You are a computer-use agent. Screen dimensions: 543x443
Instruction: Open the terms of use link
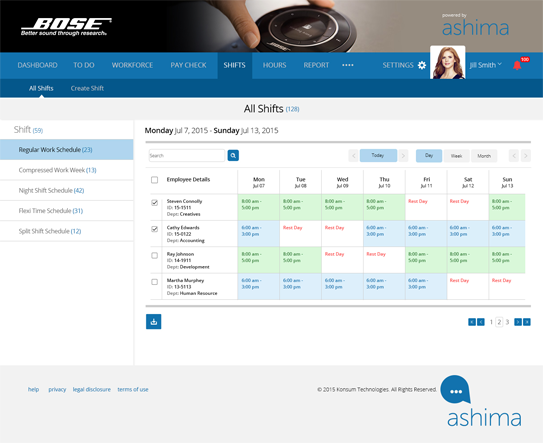[133, 389]
